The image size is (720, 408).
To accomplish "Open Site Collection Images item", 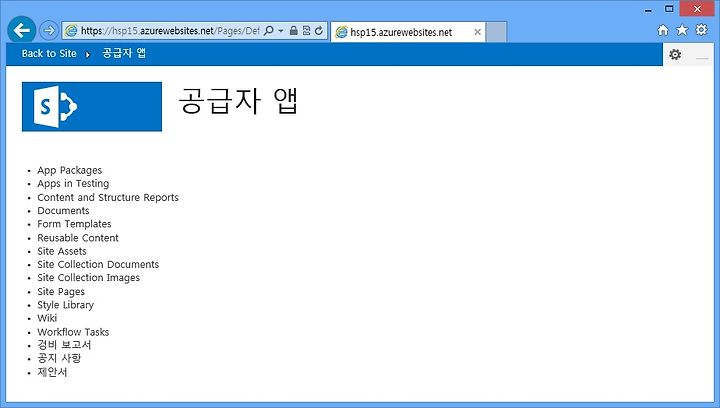I will [x=89, y=278].
